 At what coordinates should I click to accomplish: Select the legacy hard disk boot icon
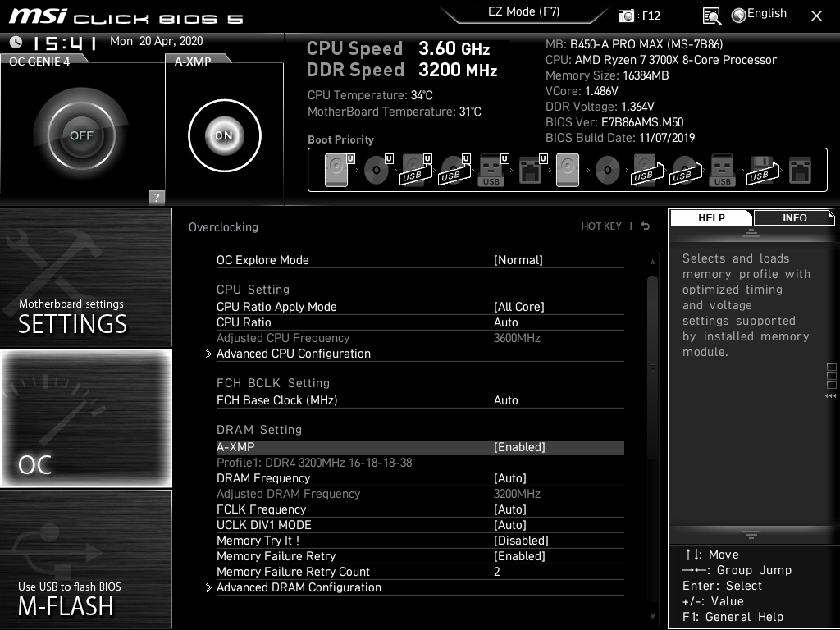click(568, 170)
